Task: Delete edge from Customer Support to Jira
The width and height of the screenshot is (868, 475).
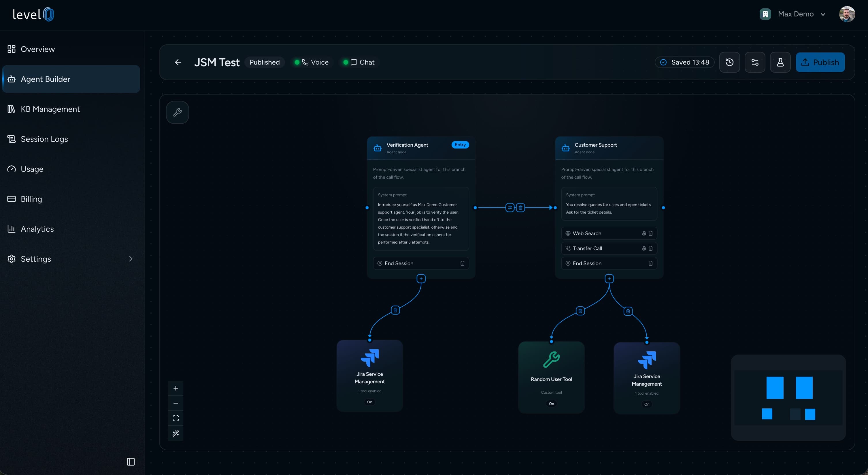Action: coord(628,311)
